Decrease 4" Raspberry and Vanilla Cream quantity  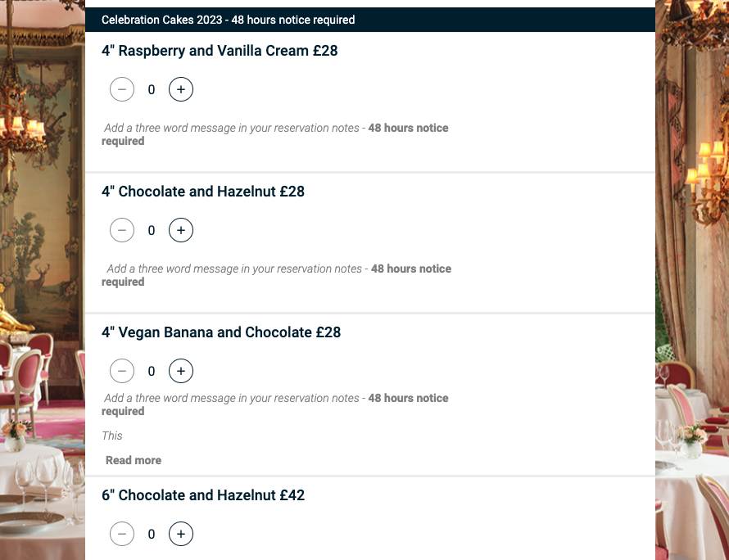point(122,89)
